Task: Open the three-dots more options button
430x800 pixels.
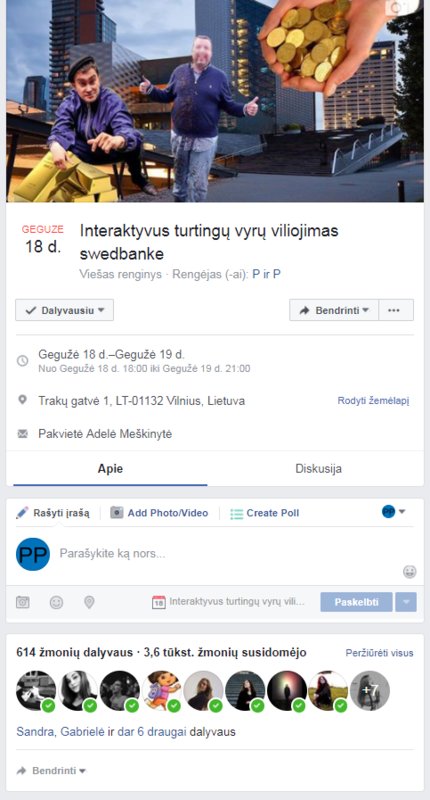Action: 394,310
